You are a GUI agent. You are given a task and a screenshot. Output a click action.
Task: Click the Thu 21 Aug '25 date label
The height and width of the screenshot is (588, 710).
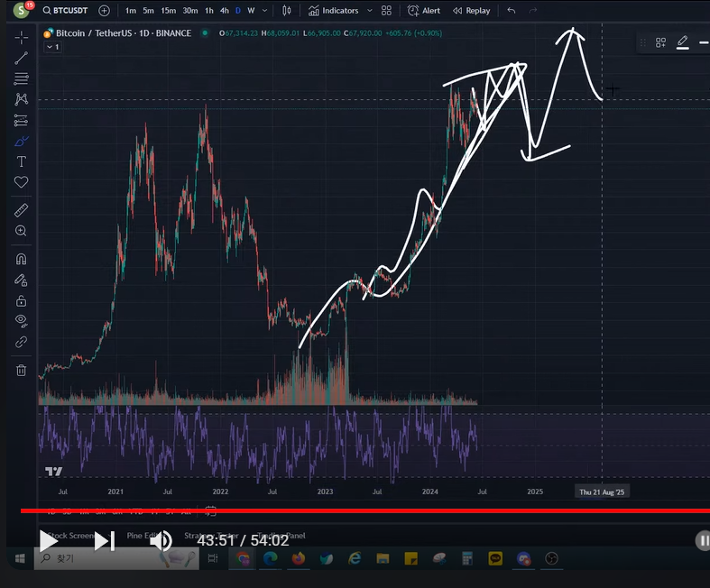pyautogui.click(x=602, y=492)
